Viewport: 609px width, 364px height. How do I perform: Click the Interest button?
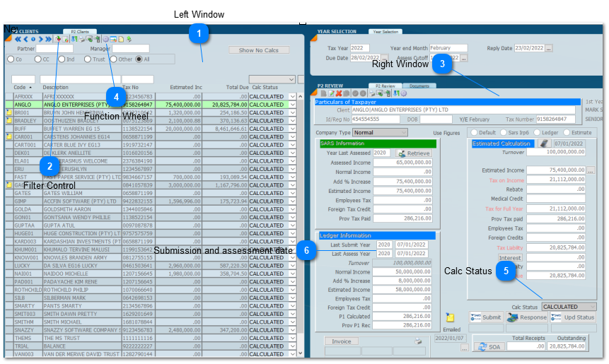point(510,258)
